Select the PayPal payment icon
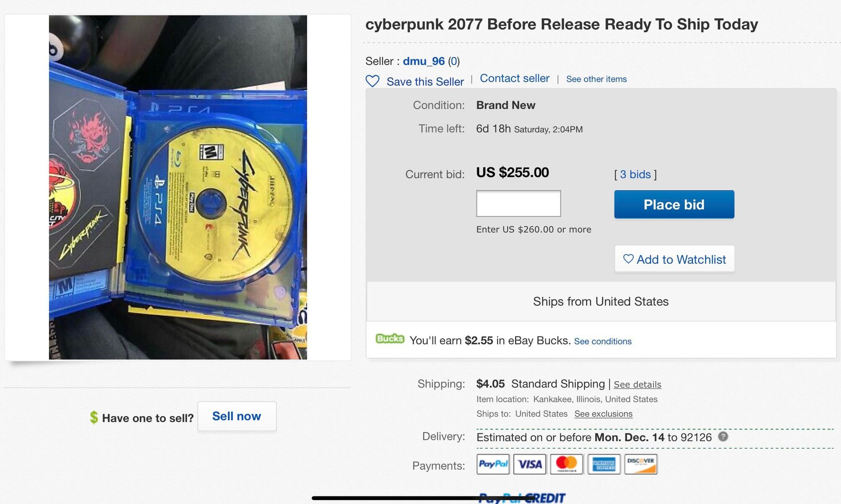 pos(493,464)
